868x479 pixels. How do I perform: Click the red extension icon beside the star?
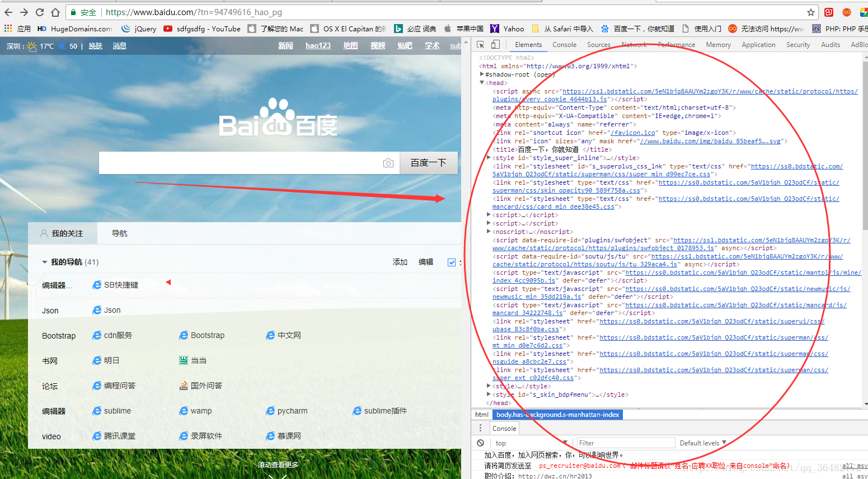point(829,12)
